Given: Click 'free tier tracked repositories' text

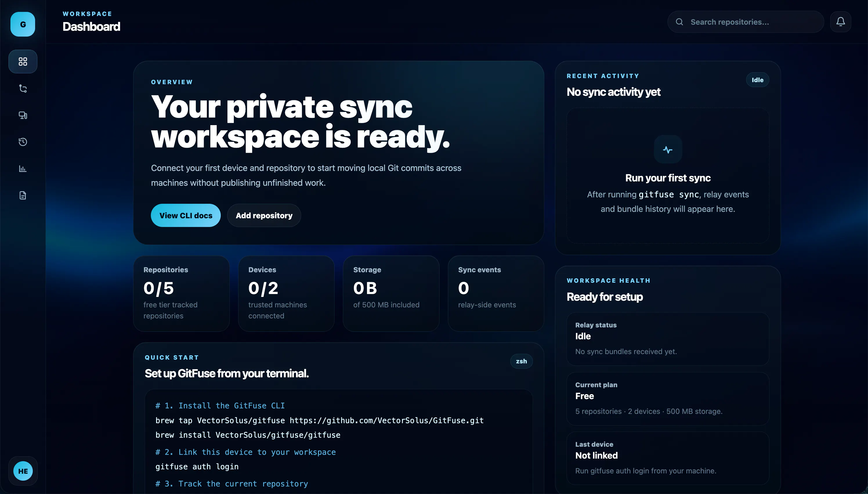Looking at the screenshot, I should click(x=170, y=310).
